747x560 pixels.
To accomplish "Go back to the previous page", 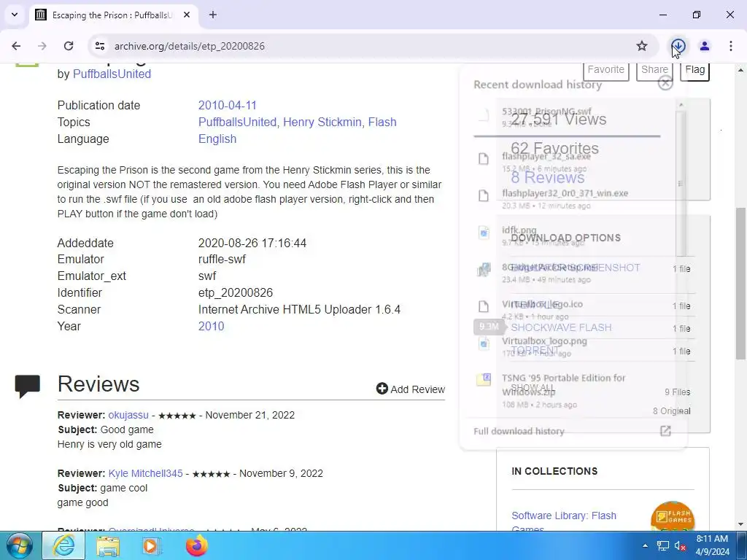I will 16,46.
